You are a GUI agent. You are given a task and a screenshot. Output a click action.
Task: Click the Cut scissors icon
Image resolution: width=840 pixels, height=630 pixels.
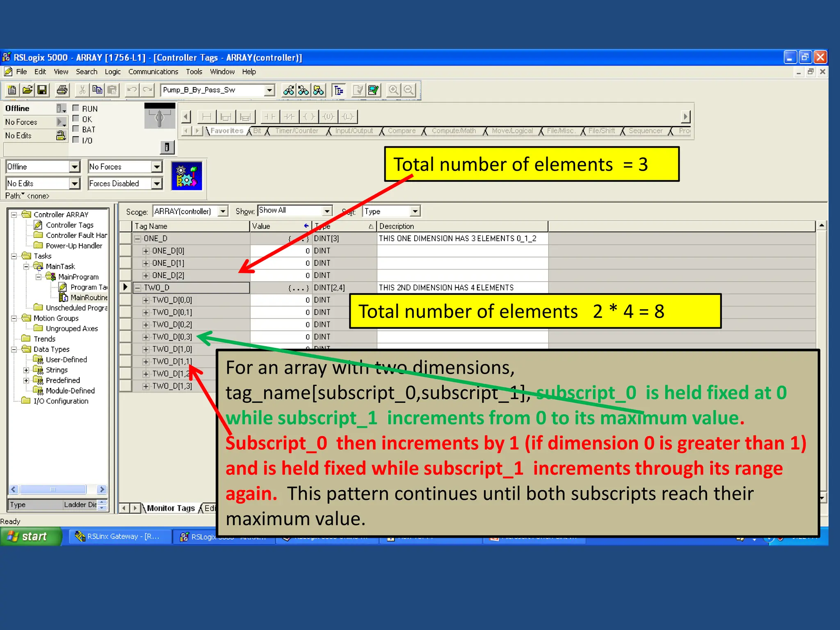coord(82,90)
